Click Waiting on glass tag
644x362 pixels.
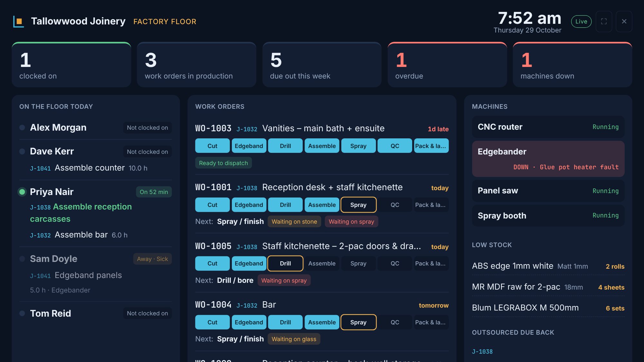click(x=294, y=339)
